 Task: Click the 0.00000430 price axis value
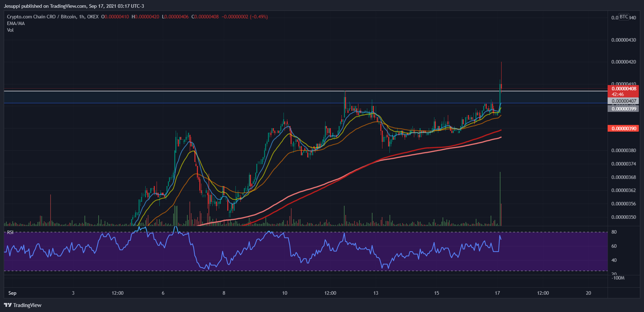point(623,40)
